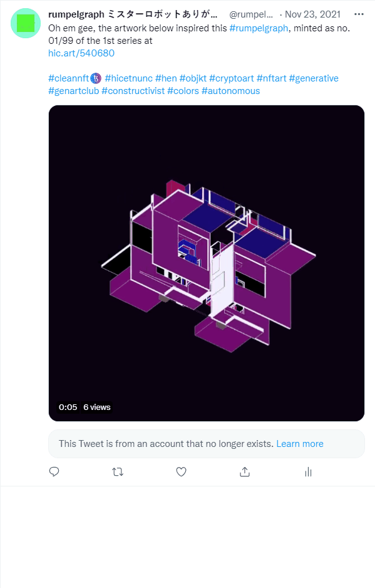The width and height of the screenshot is (375, 588).
Task: Open the hic.art/540680 link
Action: [81, 53]
